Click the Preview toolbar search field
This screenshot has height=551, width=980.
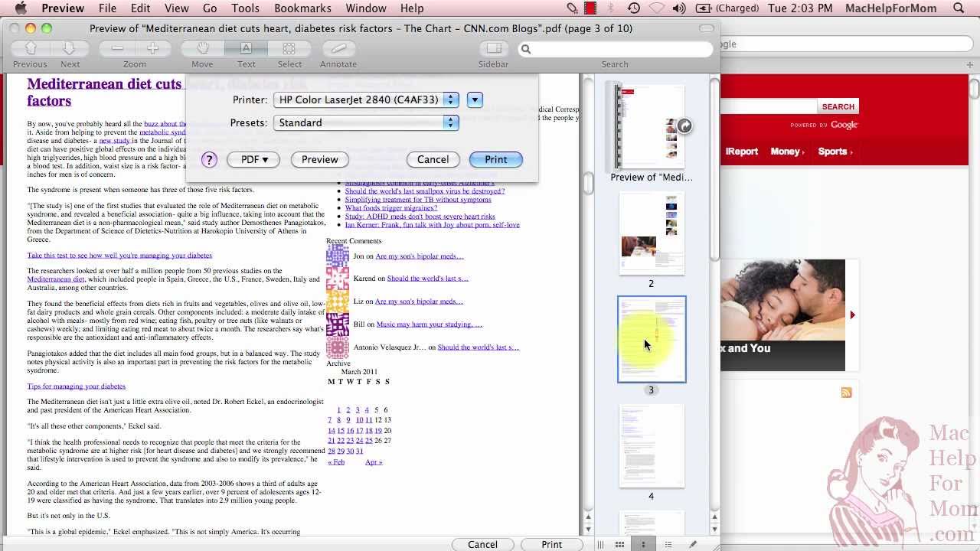[x=615, y=49]
